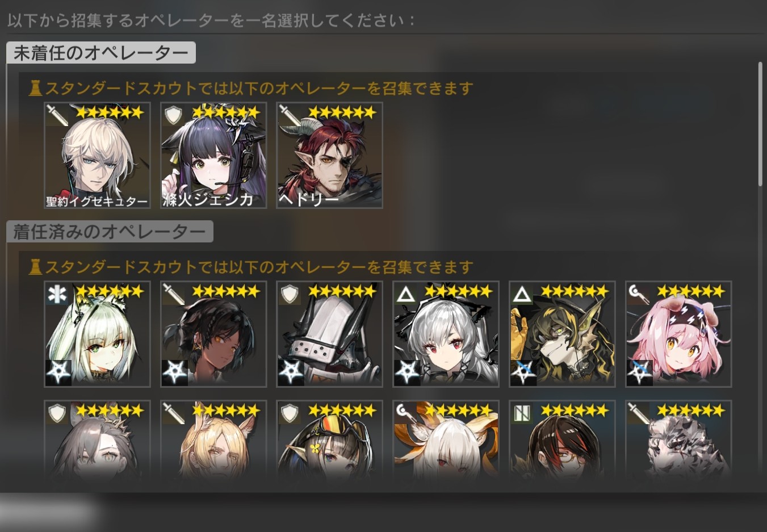Choose the pink-haired supporter operator
The width and height of the screenshot is (767, 532).
tap(678, 334)
